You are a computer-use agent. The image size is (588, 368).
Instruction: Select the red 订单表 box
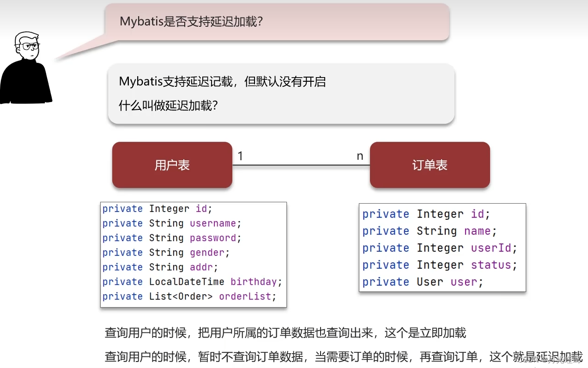(430, 165)
